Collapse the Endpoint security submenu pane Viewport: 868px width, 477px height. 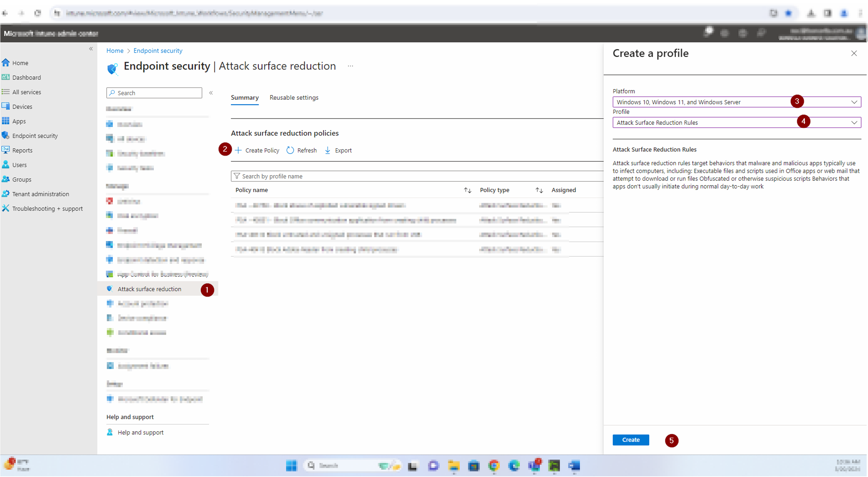tap(211, 93)
